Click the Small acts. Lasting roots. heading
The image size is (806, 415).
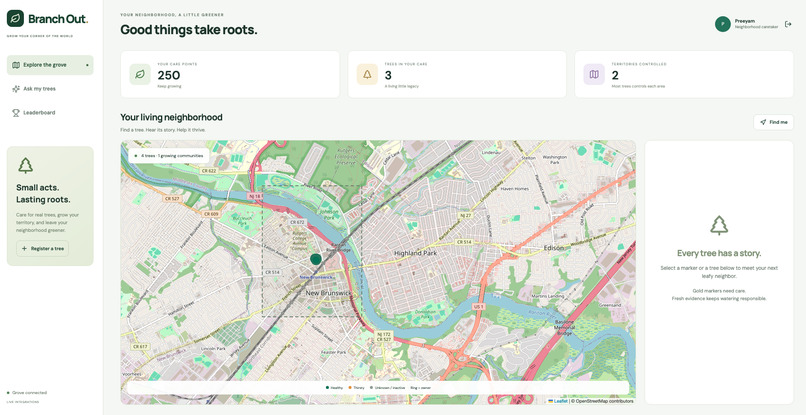[43, 193]
